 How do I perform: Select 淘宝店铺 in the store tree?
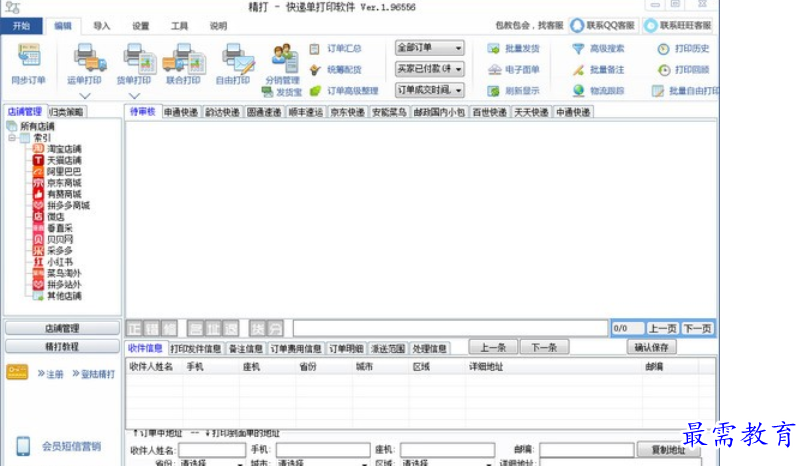(64, 149)
